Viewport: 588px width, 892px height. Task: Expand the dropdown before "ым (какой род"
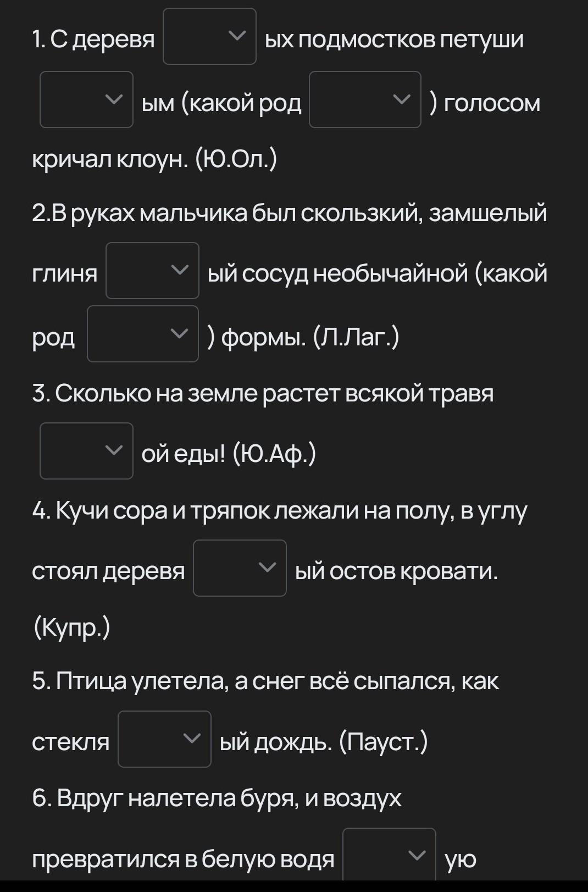[x=86, y=100]
